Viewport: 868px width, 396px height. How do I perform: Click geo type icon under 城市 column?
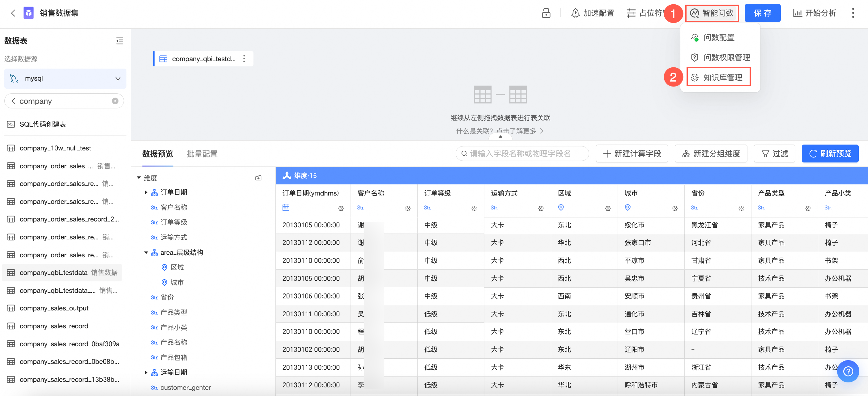(x=628, y=208)
